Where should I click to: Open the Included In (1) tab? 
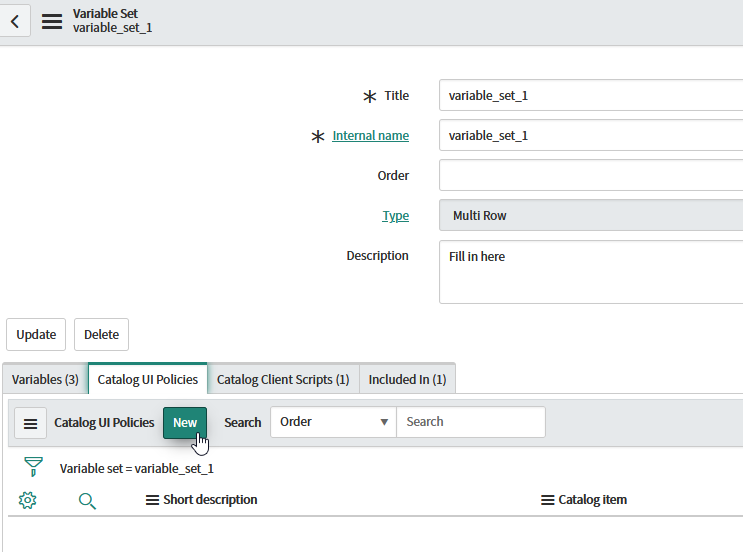coord(406,380)
